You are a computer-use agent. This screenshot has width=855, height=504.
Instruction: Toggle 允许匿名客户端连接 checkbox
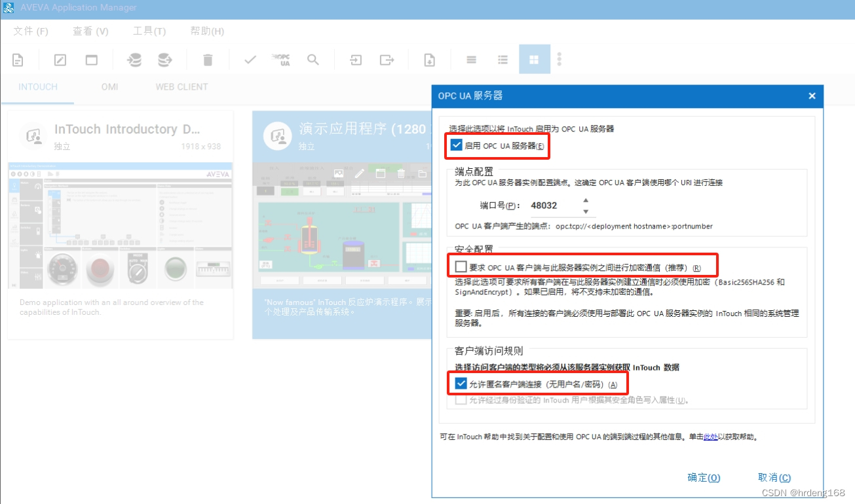(461, 384)
